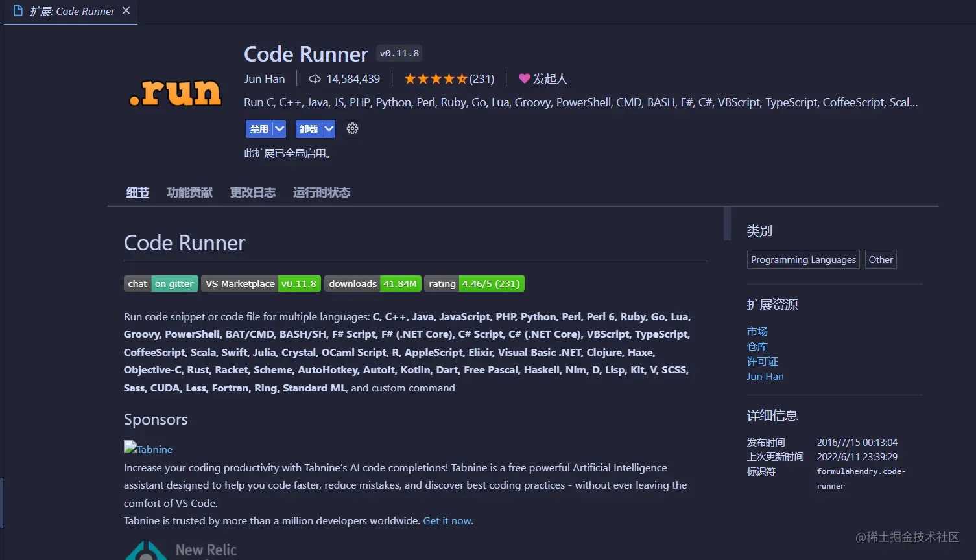Click the rating 4.46/5 badge
The height and width of the screenshot is (560, 976).
(474, 284)
